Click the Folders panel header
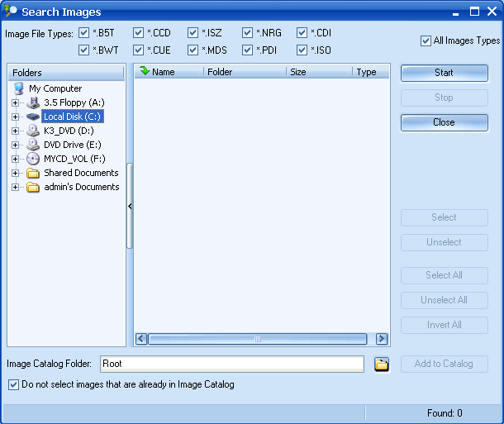This screenshot has height=424, width=504. [x=66, y=73]
